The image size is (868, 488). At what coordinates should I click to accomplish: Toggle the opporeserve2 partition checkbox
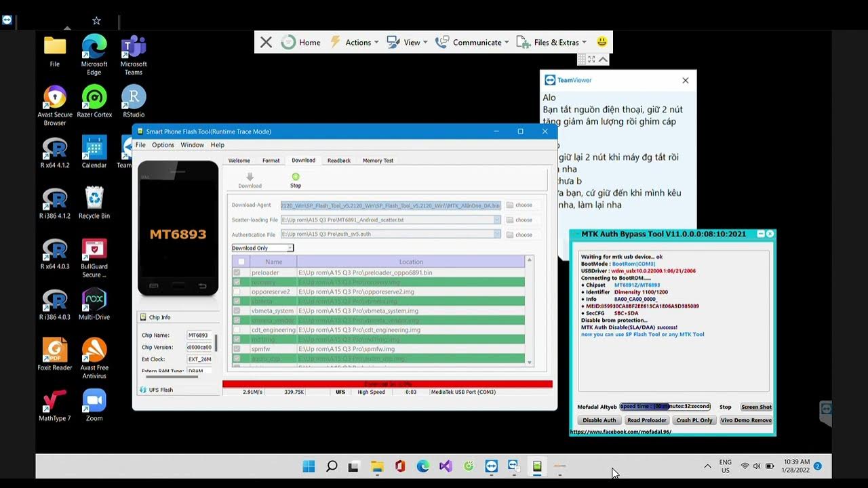point(237,291)
